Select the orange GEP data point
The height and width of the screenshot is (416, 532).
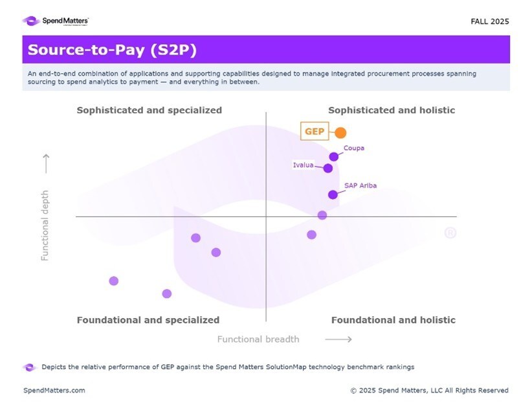(340, 133)
